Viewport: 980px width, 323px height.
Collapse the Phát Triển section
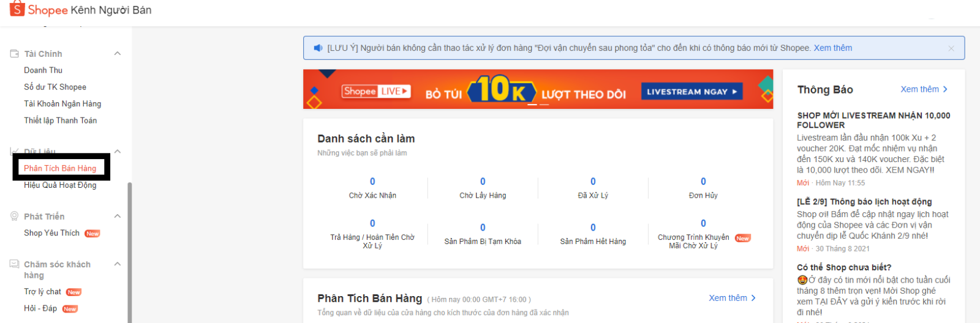[x=118, y=217]
